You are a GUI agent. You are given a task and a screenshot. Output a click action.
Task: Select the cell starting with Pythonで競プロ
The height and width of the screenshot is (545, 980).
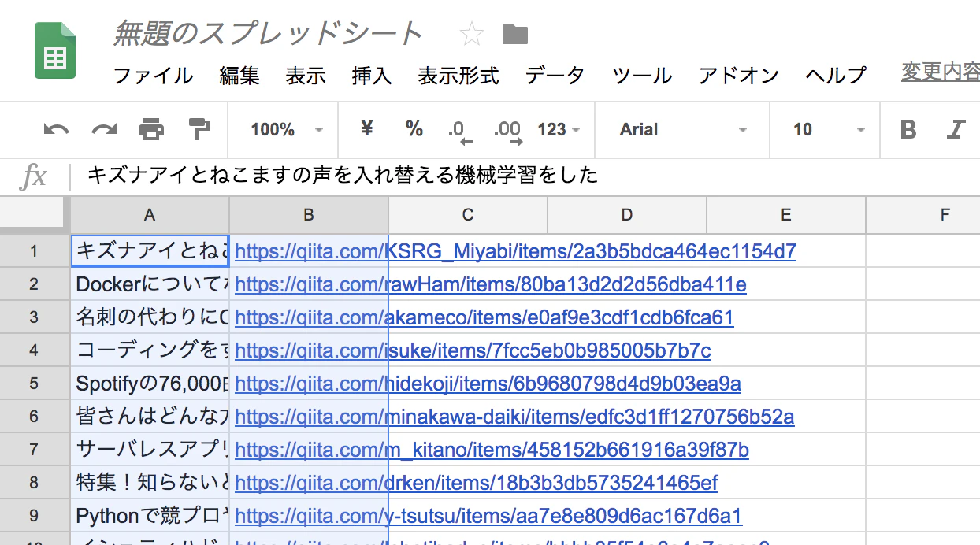click(150, 516)
